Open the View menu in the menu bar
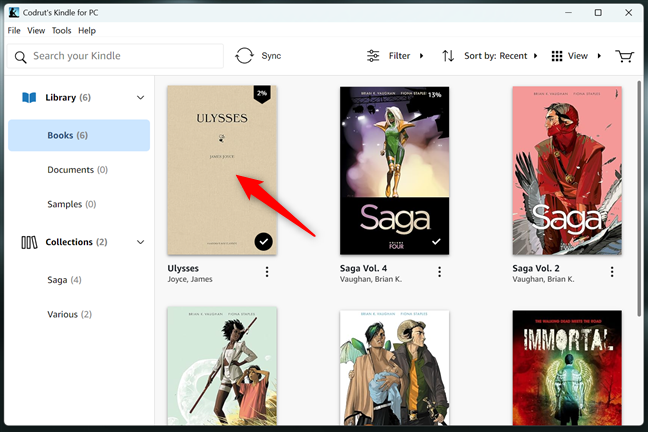The width and height of the screenshot is (648, 432). click(36, 31)
